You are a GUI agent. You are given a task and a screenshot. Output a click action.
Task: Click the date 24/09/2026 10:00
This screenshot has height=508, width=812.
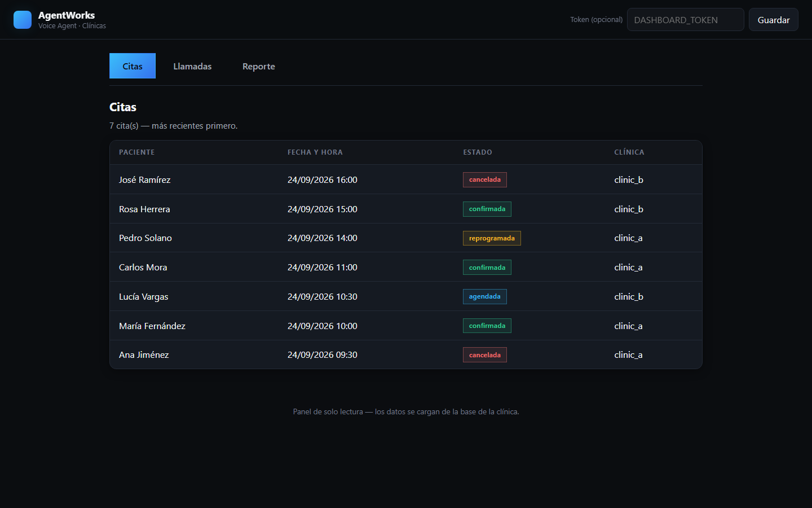pyautogui.click(x=323, y=326)
